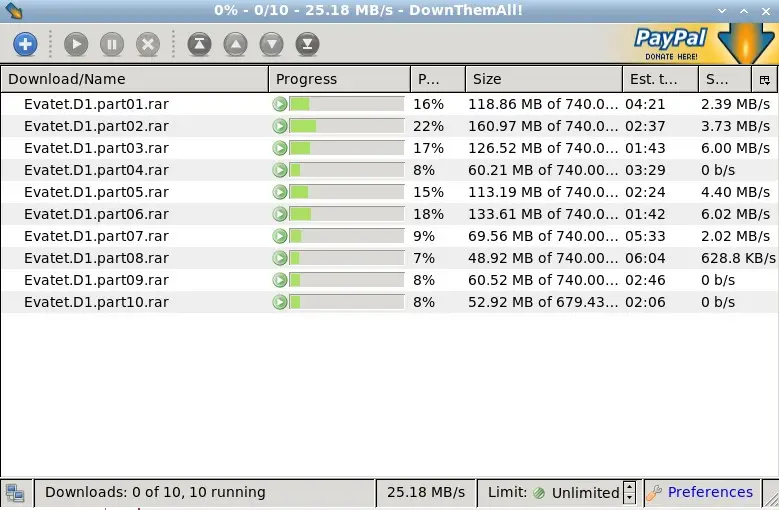Click the 25.18 MB/s total speed in status bar
The width and height of the screenshot is (779, 510).
click(x=426, y=492)
